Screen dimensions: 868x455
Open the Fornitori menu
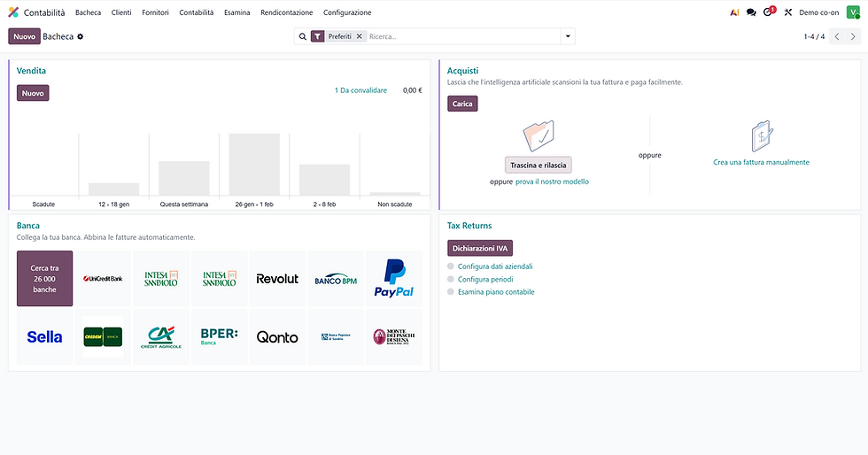pos(155,12)
